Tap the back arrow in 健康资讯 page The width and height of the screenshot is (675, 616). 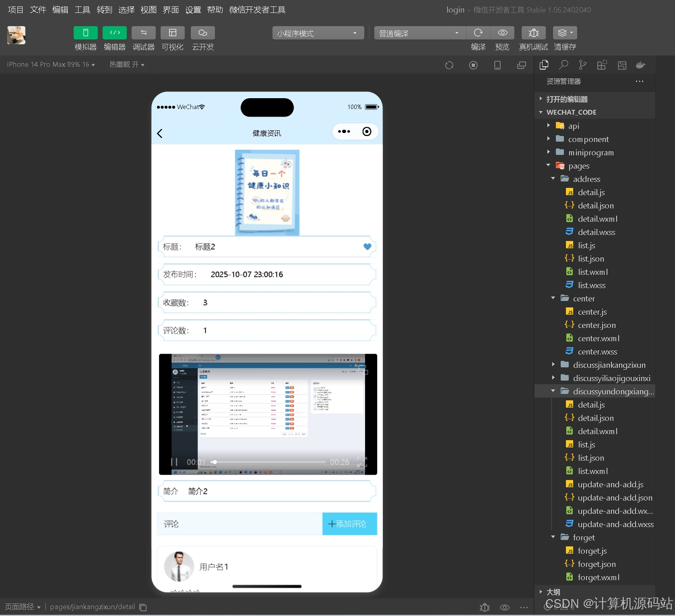160,134
